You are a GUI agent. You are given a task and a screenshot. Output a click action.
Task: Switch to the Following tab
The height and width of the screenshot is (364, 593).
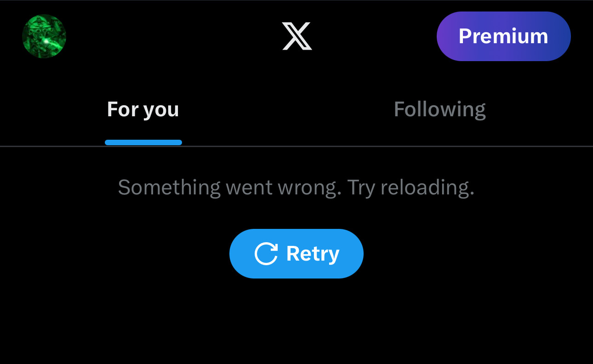coord(439,109)
